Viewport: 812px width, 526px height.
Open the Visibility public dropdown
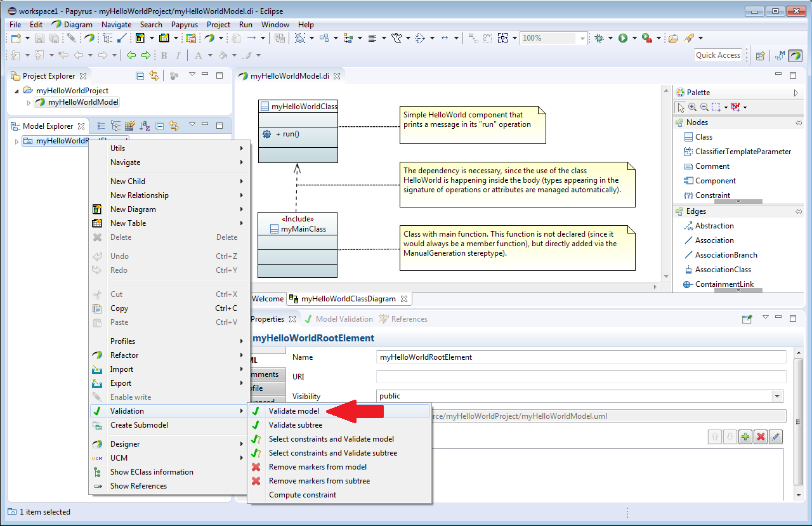(777, 397)
